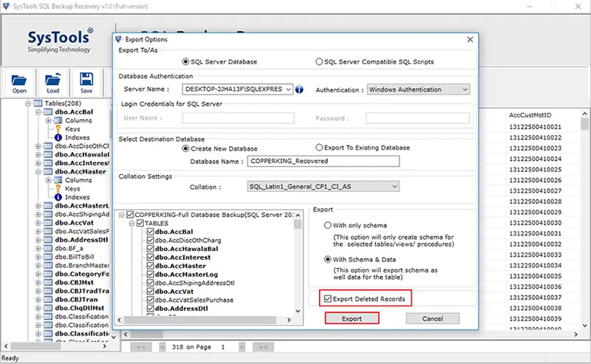Click the Tables(208) folder icon
The image size is (591, 364).
point(38,103)
